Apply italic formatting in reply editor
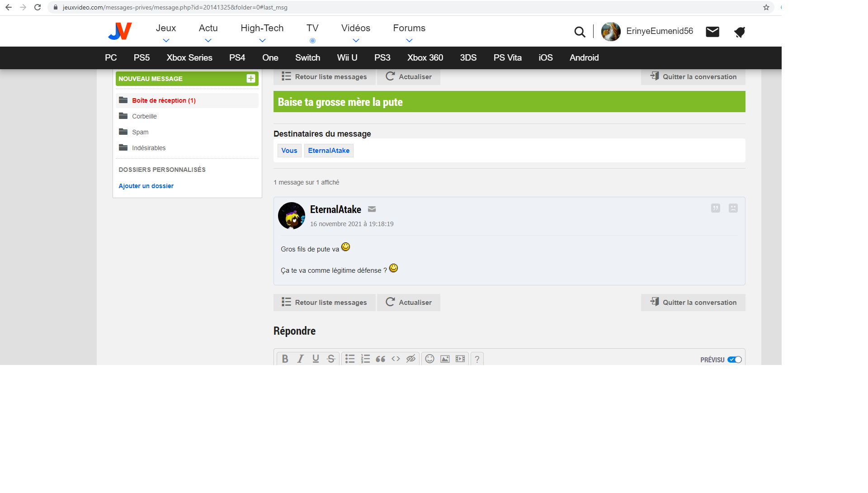The height and width of the screenshot is (493, 868). tap(300, 359)
